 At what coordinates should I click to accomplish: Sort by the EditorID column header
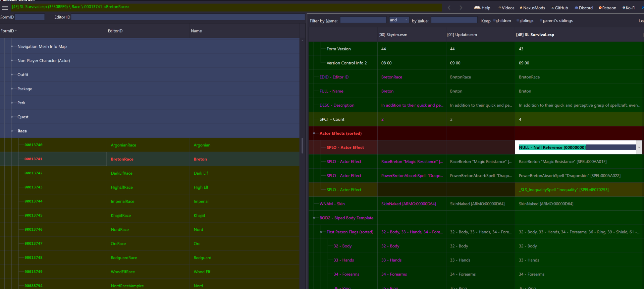tap(148, 31)
